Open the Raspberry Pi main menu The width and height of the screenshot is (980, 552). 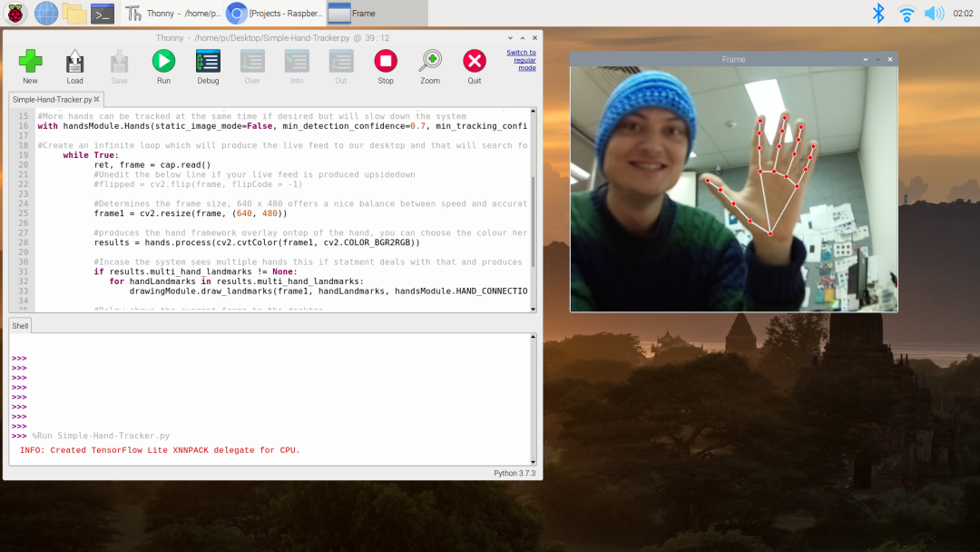(15, 13)
